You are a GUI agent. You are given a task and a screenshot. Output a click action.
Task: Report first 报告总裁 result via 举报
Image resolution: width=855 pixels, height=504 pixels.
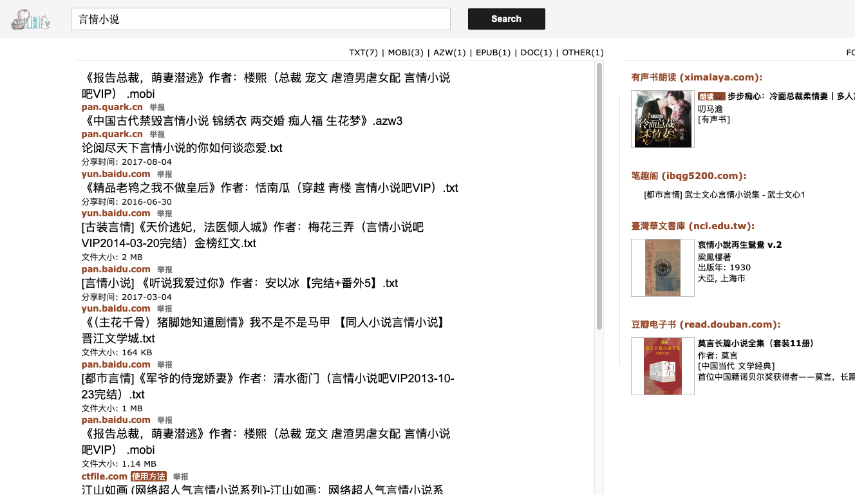pyautogui.click(x=157, y=107)
